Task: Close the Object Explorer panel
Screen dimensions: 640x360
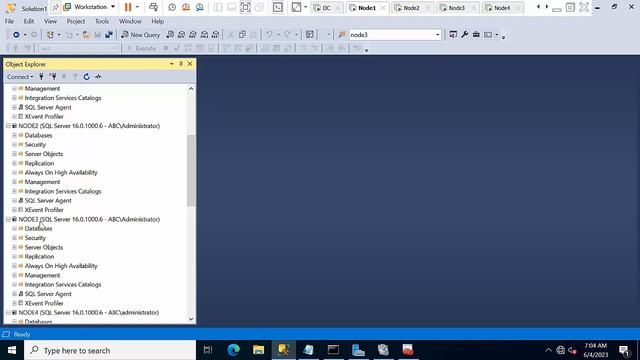Action: [x=190, y=64]
